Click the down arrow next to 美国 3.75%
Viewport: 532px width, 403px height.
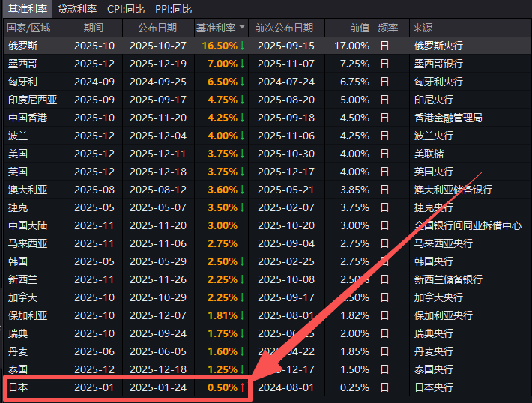tap(242, 154)
